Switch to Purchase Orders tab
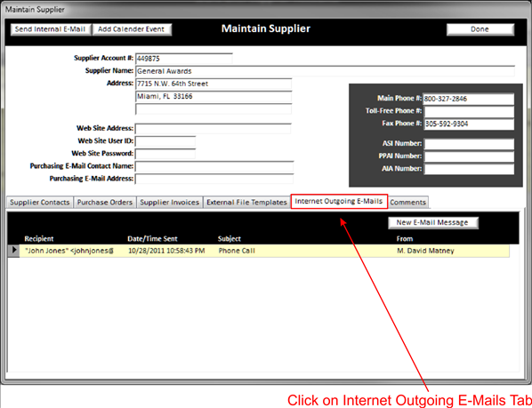 click(105, 203)
